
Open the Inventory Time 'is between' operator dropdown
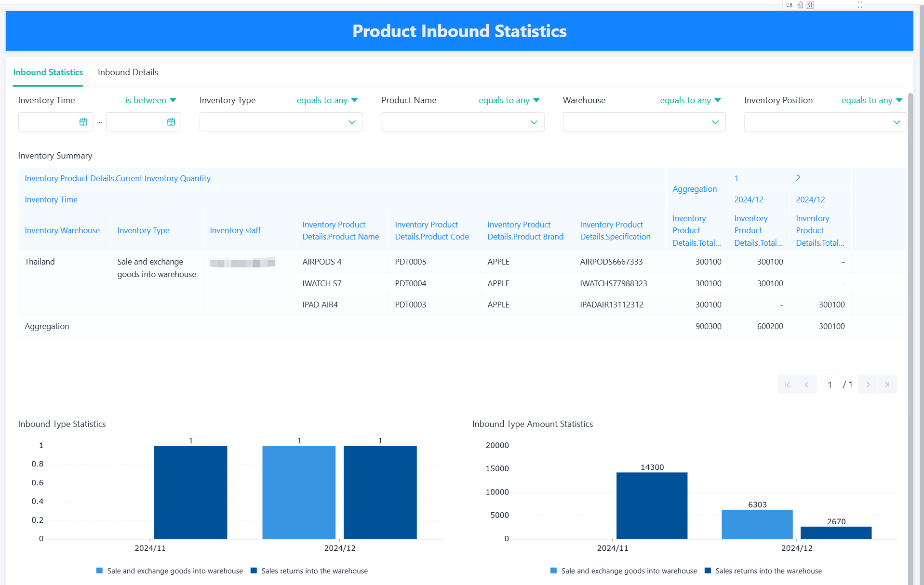click(150, 100)
